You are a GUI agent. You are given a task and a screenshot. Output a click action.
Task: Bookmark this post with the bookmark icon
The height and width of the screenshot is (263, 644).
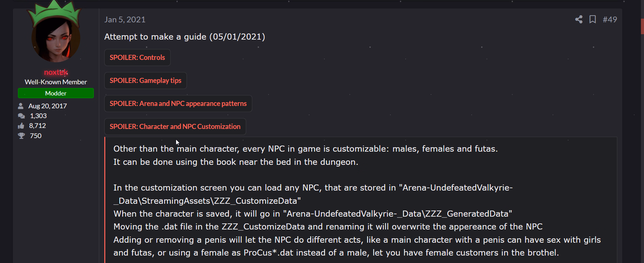point(593,19)
